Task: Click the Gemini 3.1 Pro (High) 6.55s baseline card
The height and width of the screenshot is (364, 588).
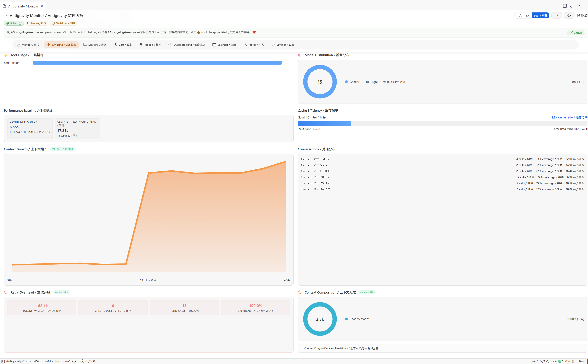Action: (x=30, y=129)
